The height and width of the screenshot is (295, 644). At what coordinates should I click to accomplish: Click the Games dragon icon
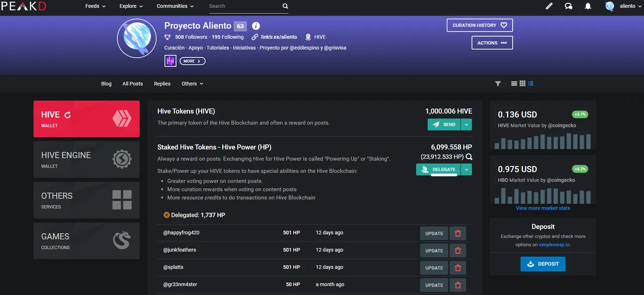pos(122,241)
